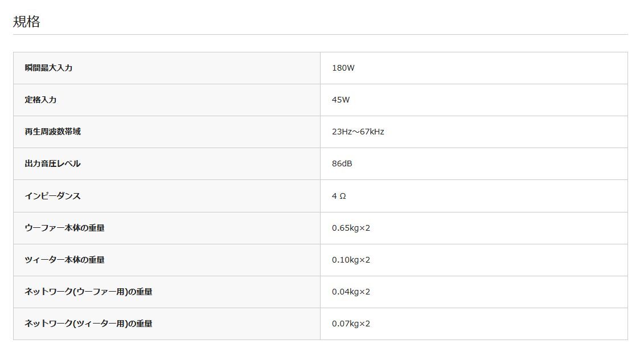
Task: Click the ネットワーク(ツィーター用)の重量 label
Action: [88, 324]
